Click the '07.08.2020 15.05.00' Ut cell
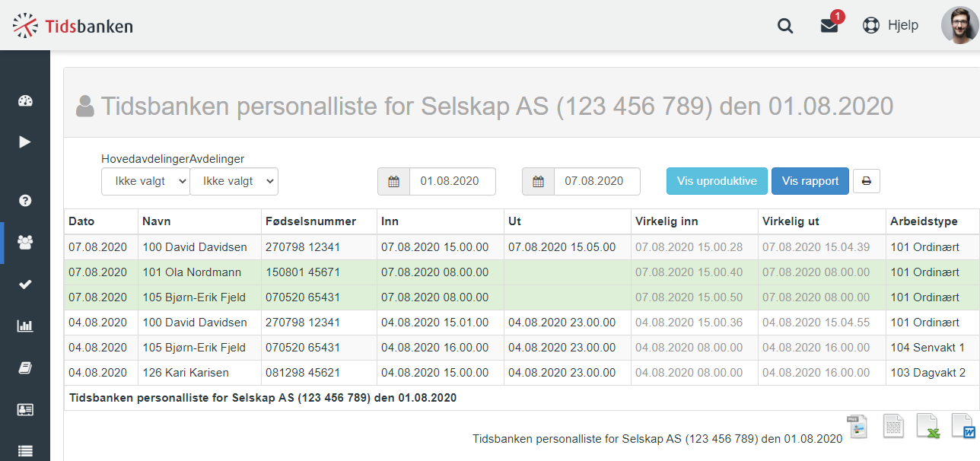The height and width of the screenshot is (461, 980). click(567, 247)
